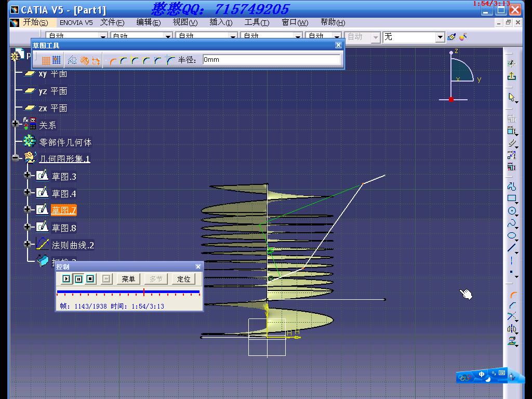Select corner construction-lines-no-trim option
Viewport: 532px width, 399px height.
coord(170,61)
